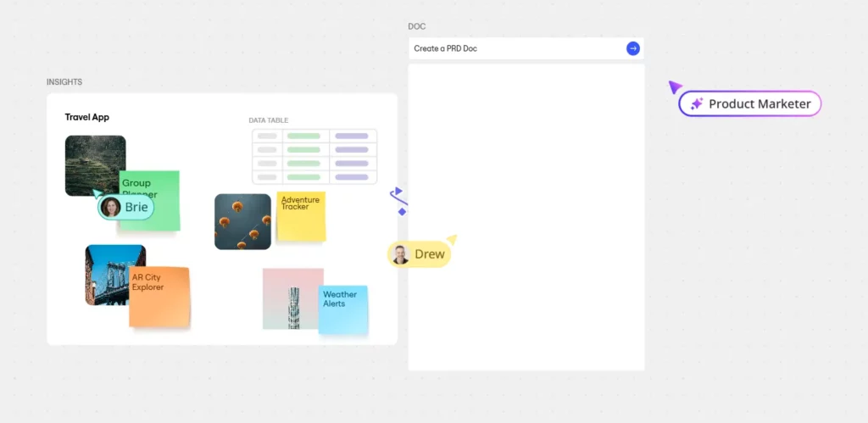Screen dimensions: 868x423
Task: Click the sparkle icon in Product Marketer
Action: (697, 103)
